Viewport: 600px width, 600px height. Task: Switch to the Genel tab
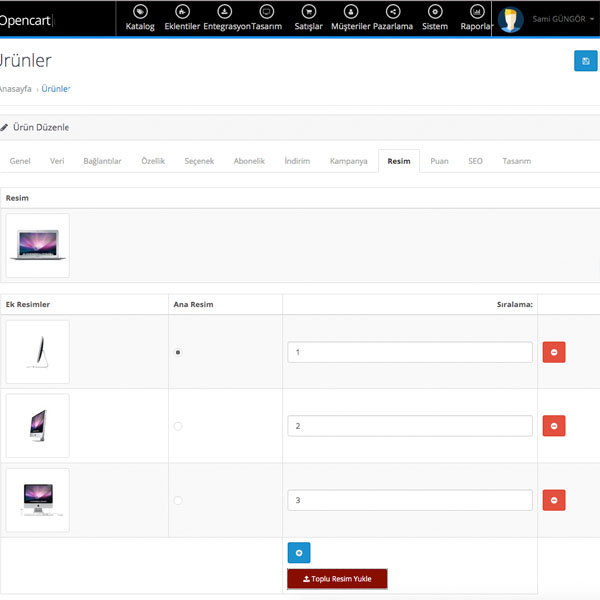pos(20,161)
